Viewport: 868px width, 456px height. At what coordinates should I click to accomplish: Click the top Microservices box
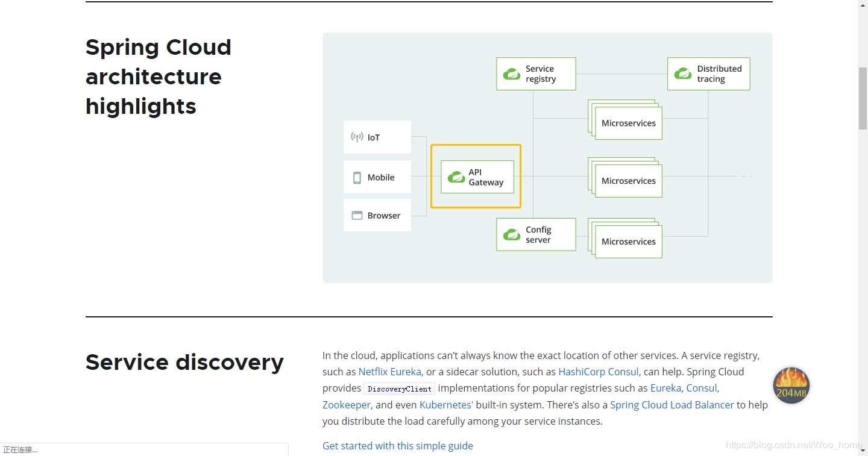(629, 123)
